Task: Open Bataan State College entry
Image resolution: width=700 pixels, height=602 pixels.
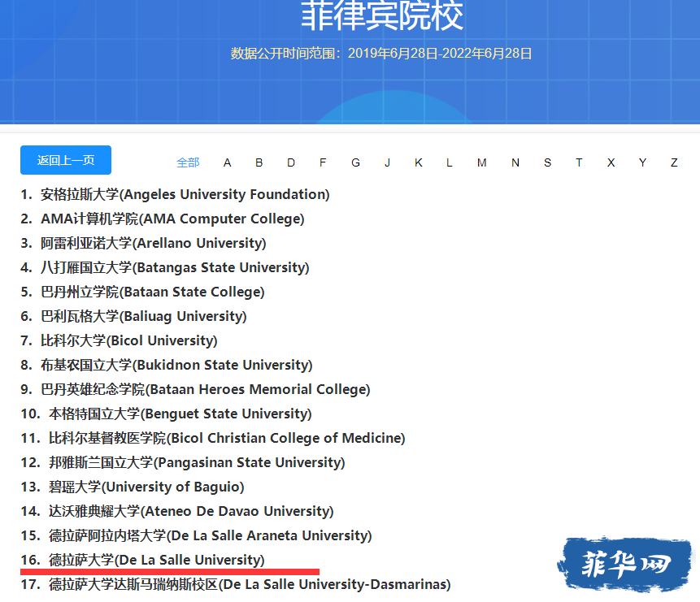Action: (x=152, y=292)
